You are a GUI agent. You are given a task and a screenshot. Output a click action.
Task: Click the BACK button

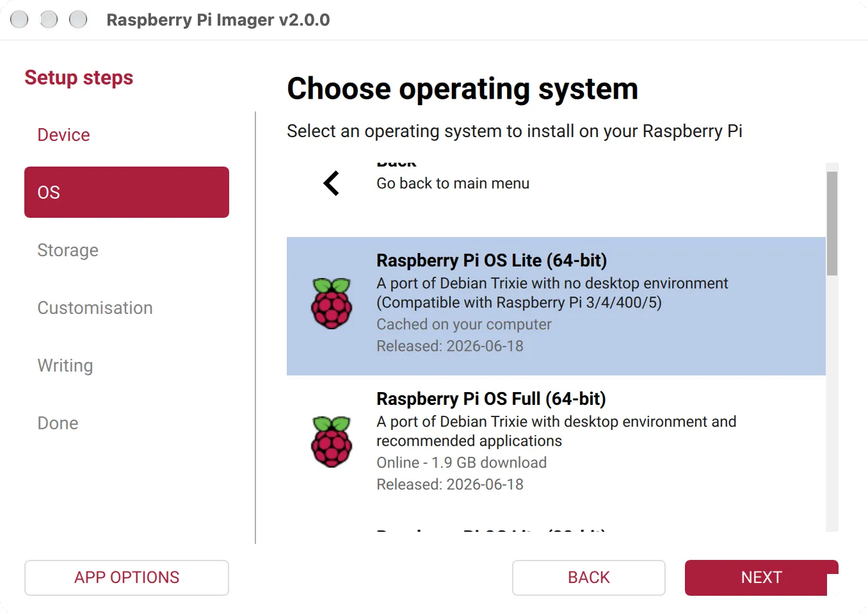point(589,578)
